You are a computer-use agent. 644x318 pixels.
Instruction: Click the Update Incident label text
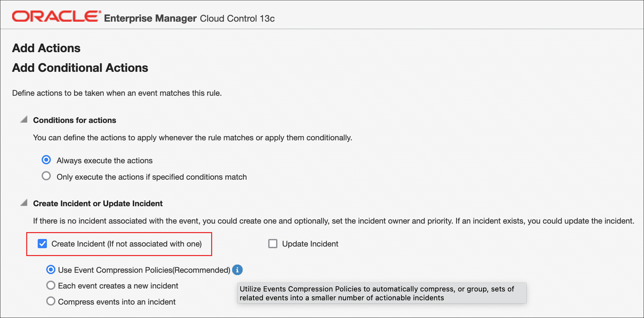pyautogui.click(x=310, y=244)
